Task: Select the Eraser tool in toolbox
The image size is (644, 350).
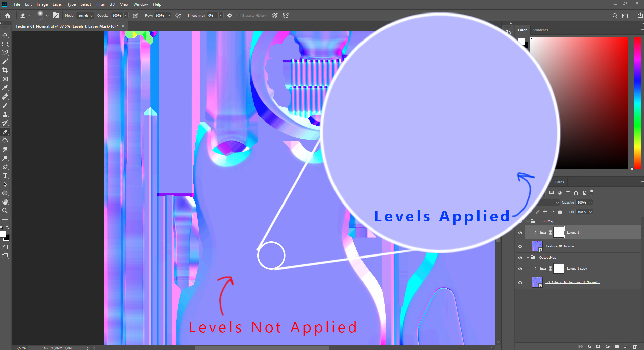Action: pos(5,132)
